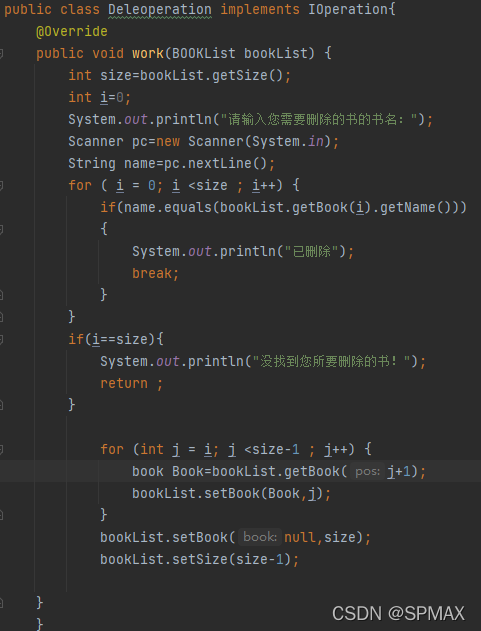481x631 pixels.
Task: Click the BOOKList parameter type
Action: click(x=204, y=54)
